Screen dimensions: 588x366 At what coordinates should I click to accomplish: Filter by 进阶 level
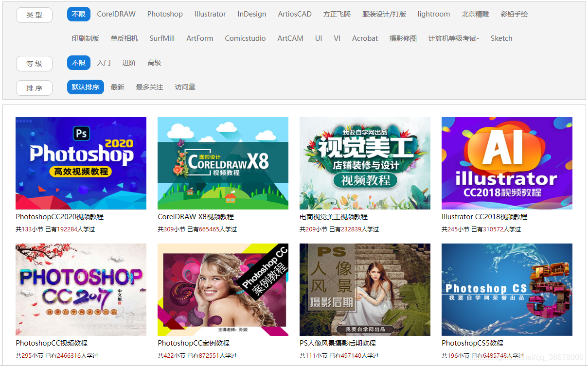129,63
